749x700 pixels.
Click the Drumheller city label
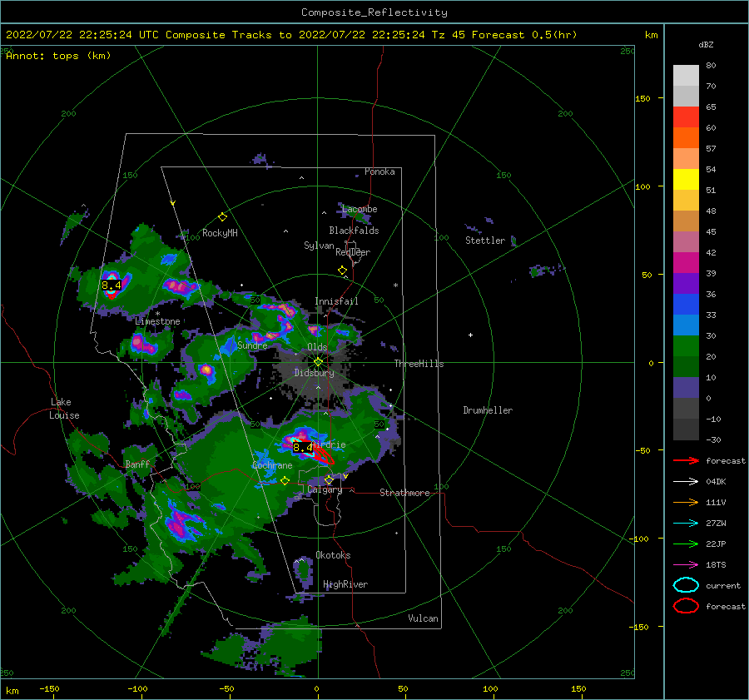point(488,410)
